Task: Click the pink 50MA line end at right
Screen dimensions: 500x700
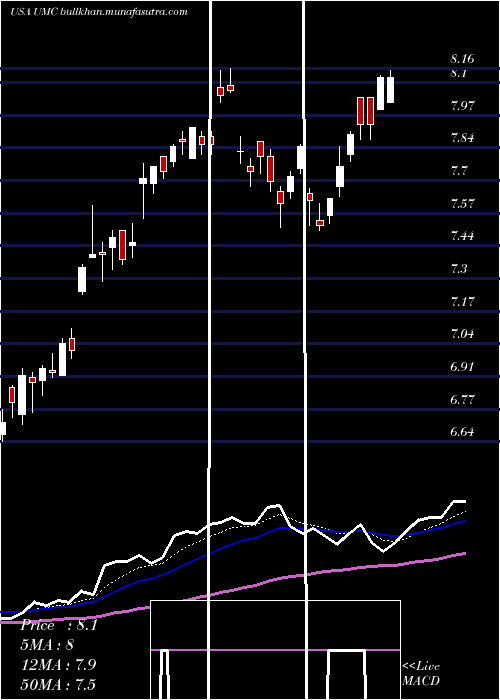Action: point(464,554)
